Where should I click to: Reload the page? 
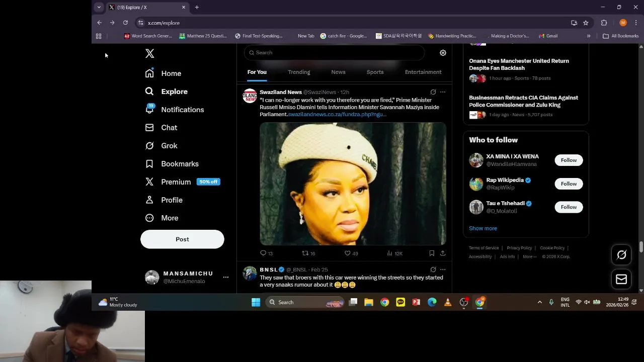pyautogui.click(x=125, y=23)
